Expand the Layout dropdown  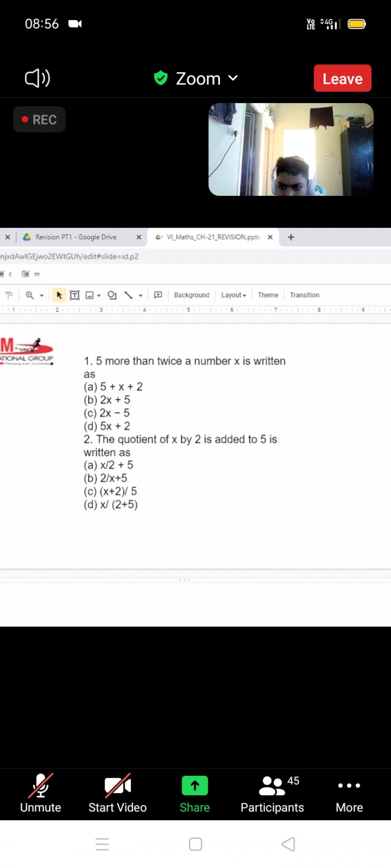click(234, 295)
